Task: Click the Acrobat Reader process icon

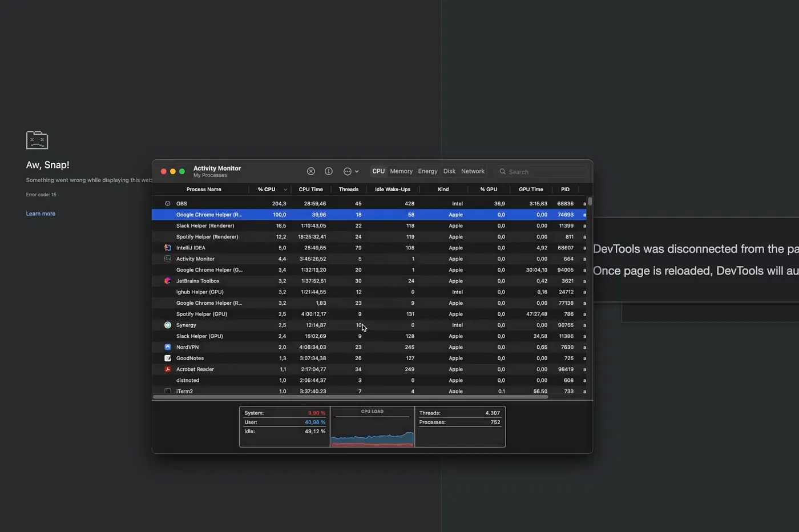Action: coord(167,369)
